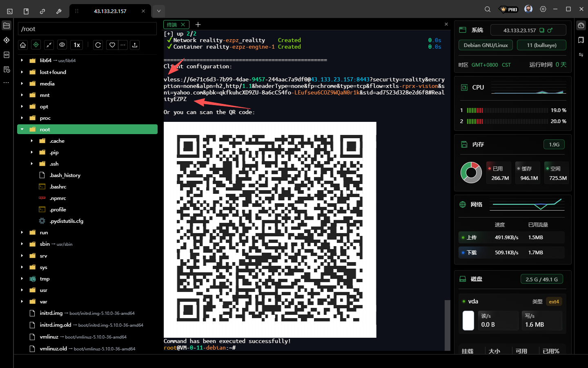588x368 pixels.
Task: Click the PRO upgrade badge
Action: [x=509, y=9]
